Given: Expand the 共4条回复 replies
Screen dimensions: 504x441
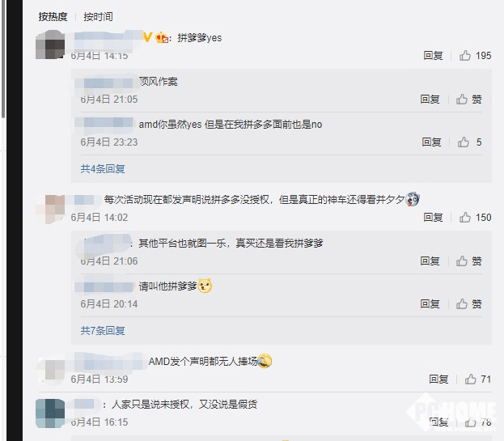Looking at the screenshot, I should [103, 169].
